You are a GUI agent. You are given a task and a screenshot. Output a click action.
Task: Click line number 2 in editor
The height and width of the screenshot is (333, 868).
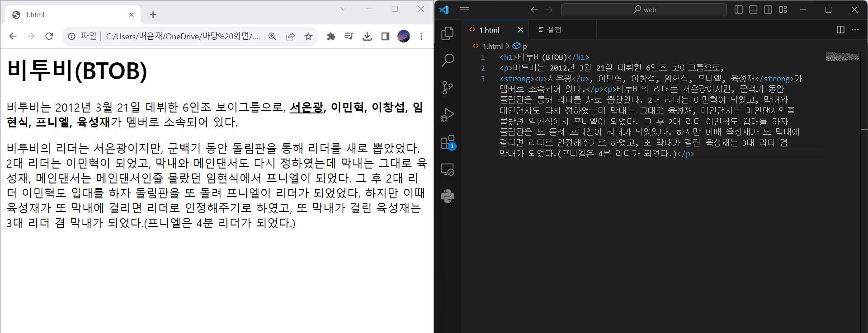pos(482,68)
